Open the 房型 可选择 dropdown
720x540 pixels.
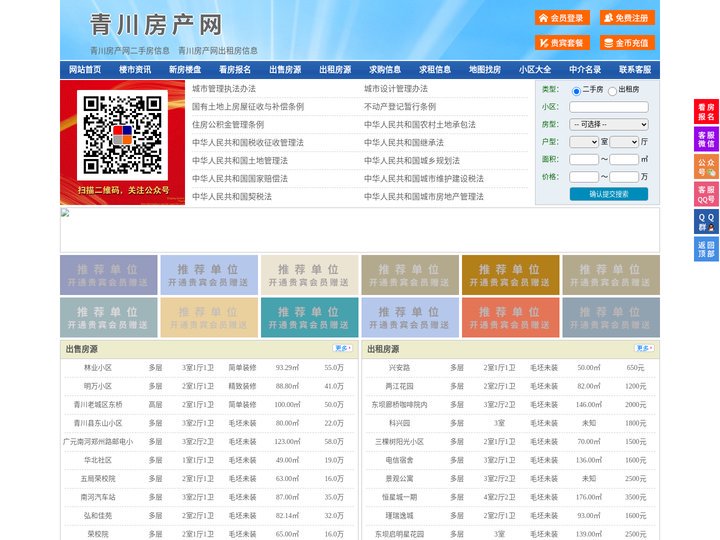pyautogui.click(x=609, y=124)
